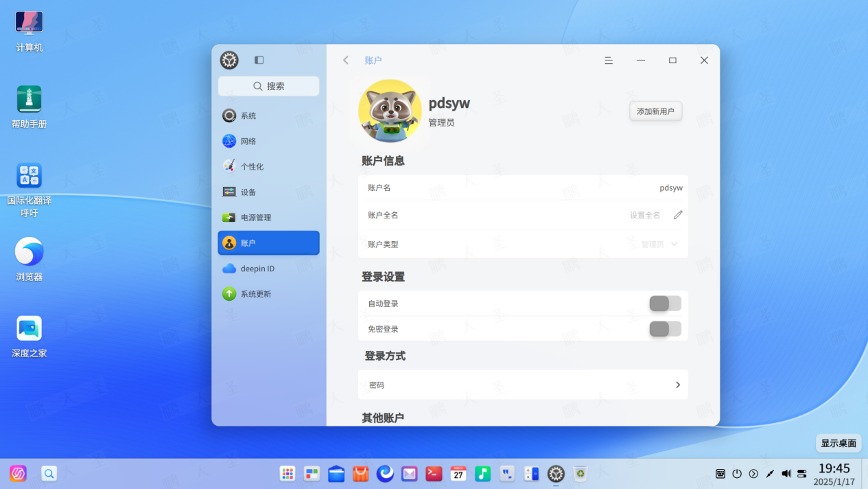This screenshot has height=489, width=868.
Task: Open the mail app in dock
Action: (410, 473)
